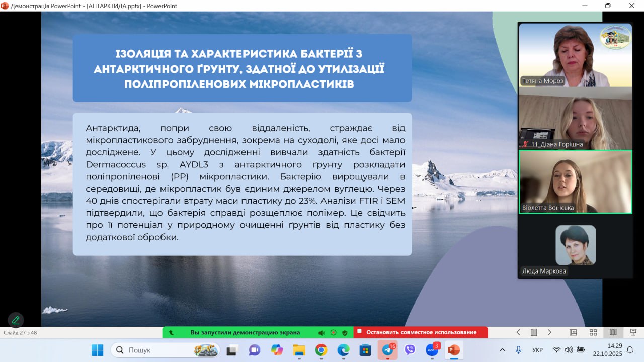Click the pen annotation tool icon
644x362 pixels.
[x=16, y=320]
